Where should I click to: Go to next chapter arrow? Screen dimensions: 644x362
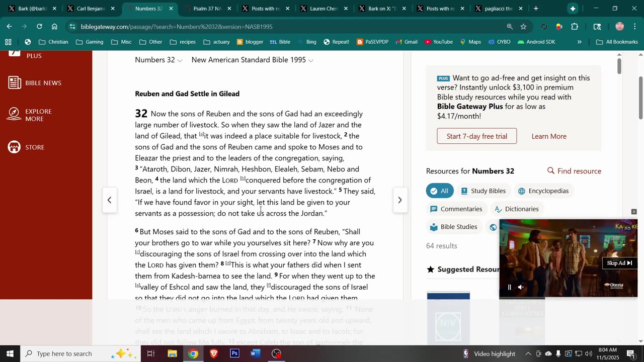(400, 200)
